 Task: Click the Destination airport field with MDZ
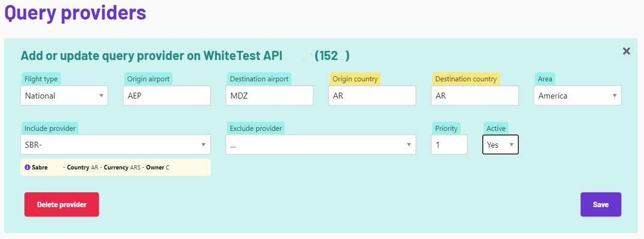[x=269, y=95]
